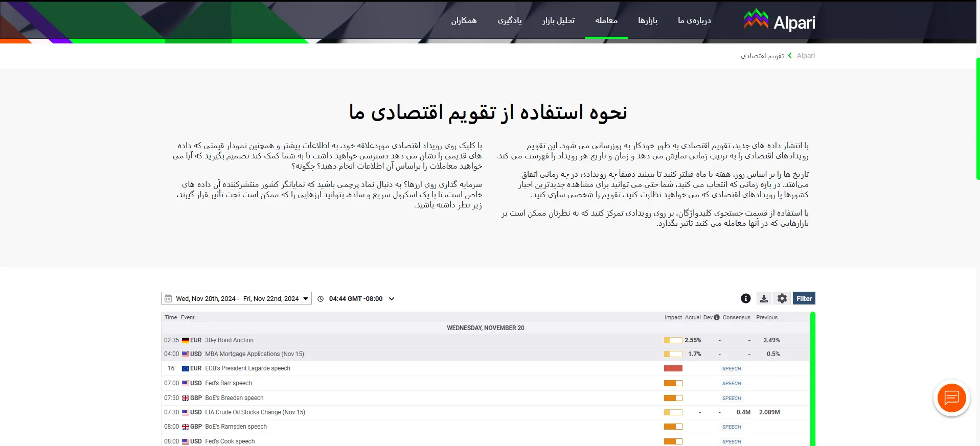Screen dimensions: 980x446
Task: Click previous value 2.089M
Action: [x=769, y=412]
